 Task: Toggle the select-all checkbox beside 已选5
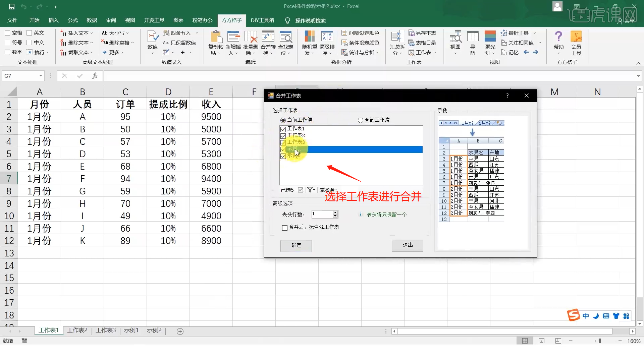click(x=301, y=190)
